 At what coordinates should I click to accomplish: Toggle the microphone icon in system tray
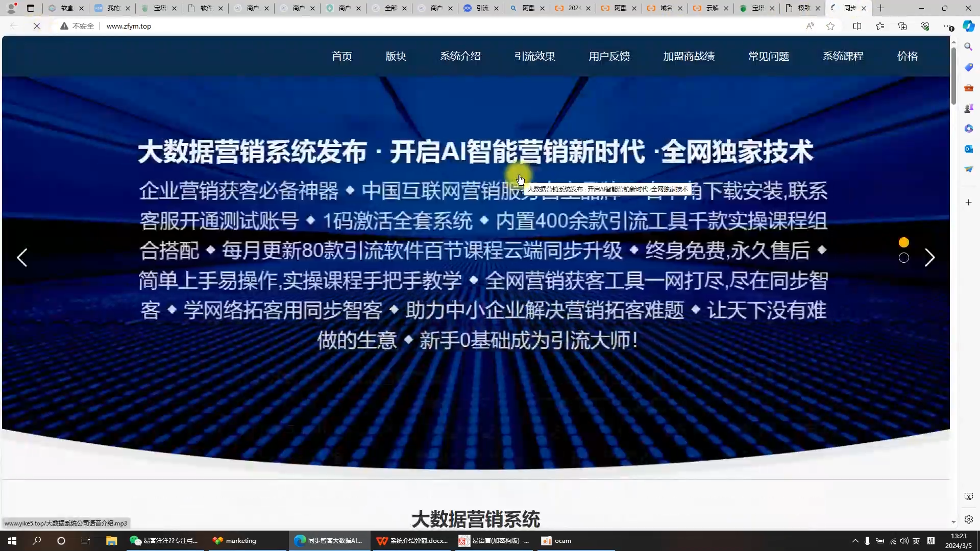pos(866,541)
